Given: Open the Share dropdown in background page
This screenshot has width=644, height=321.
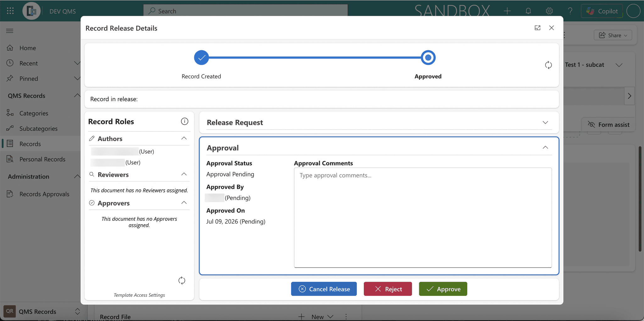Looking at the screenshot, I should click(x=613, y=35).
